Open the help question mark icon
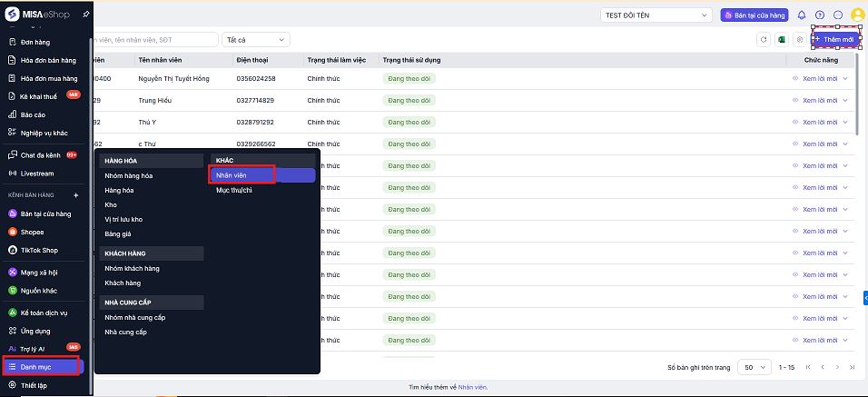The image size is (868, 397). (821, 15)
